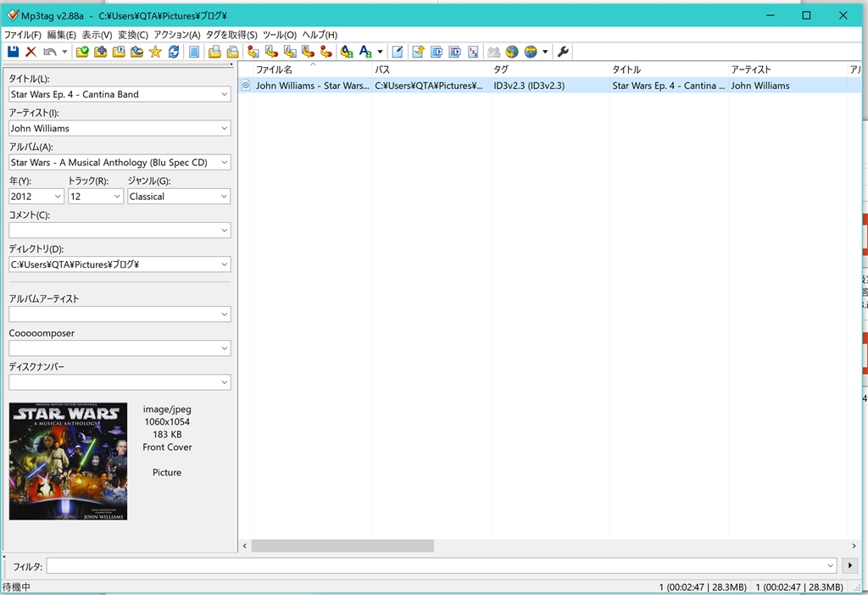Screen dimensions: 868x595
Task: Open options with the wrench icon
Action: click(563, 52)
